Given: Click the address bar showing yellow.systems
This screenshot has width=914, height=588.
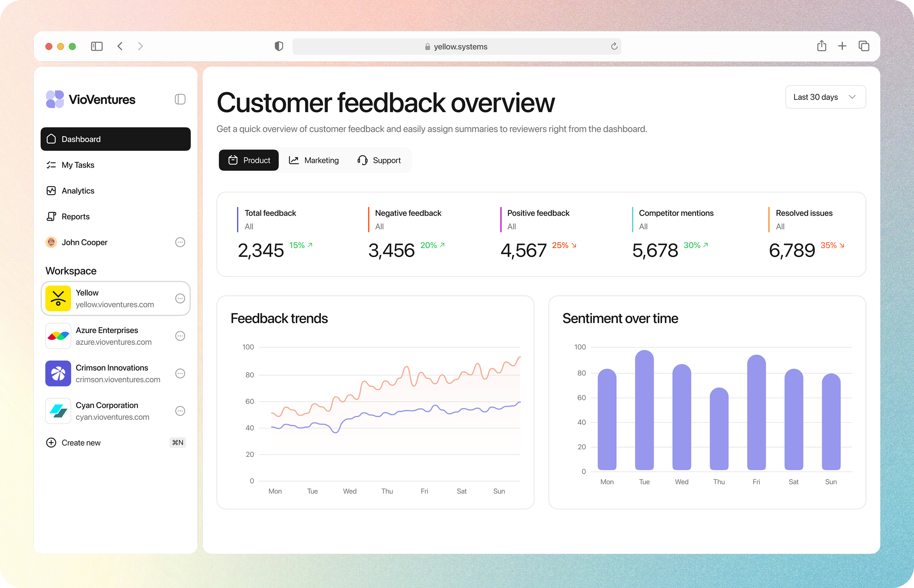Looking at the screenshot, I should [457, 46].
